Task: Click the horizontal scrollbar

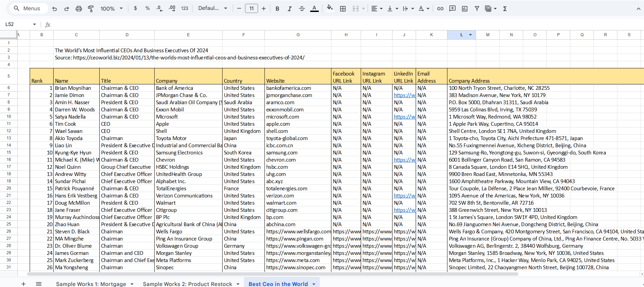Action: click(x=272, y=274)
